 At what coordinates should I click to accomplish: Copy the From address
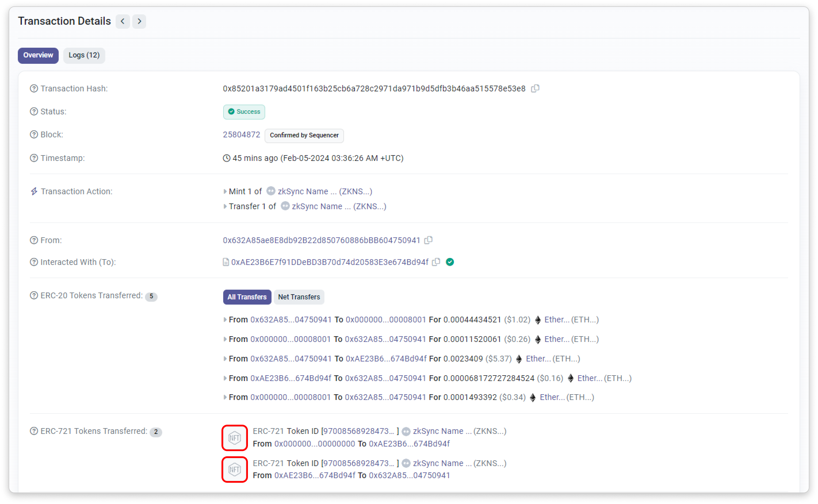[428, 240]
